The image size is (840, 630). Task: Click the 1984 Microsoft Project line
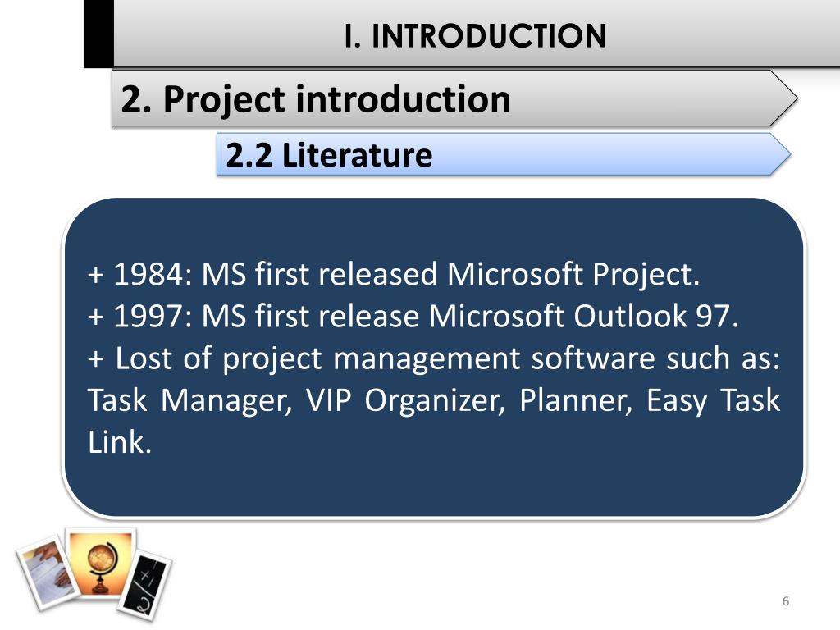[x=394, y=274]
